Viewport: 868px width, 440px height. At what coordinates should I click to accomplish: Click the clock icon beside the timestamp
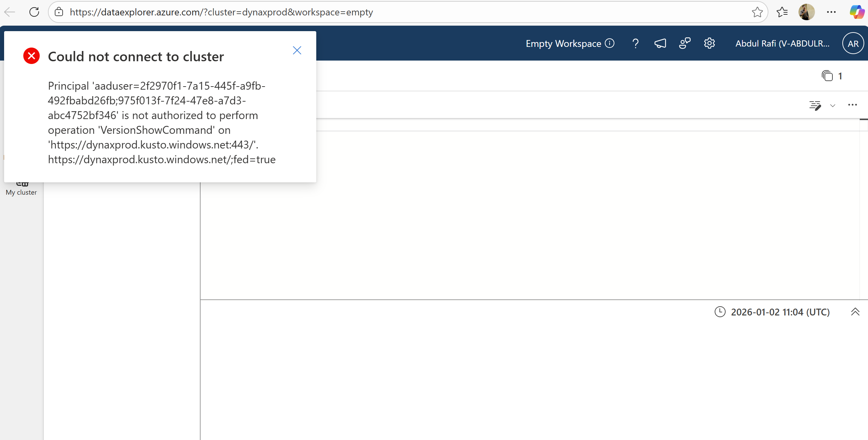[720, 312]
